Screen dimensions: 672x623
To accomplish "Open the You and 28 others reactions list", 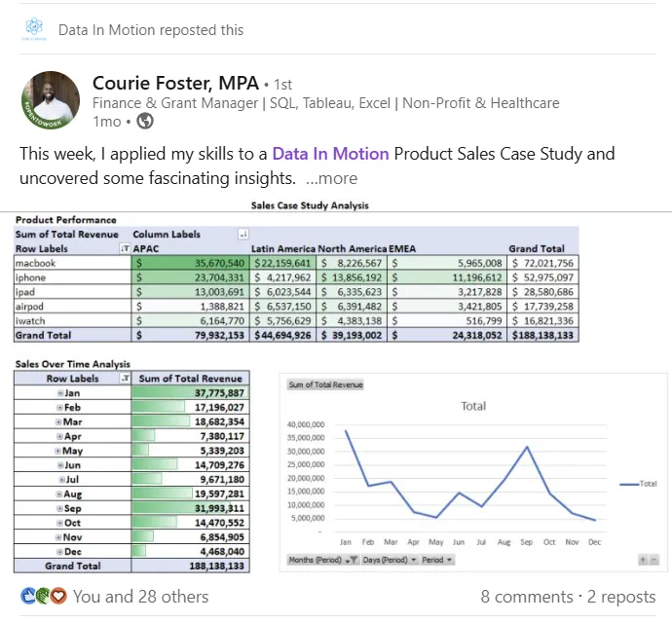I will pyautogui.click(x=140, y=597).
